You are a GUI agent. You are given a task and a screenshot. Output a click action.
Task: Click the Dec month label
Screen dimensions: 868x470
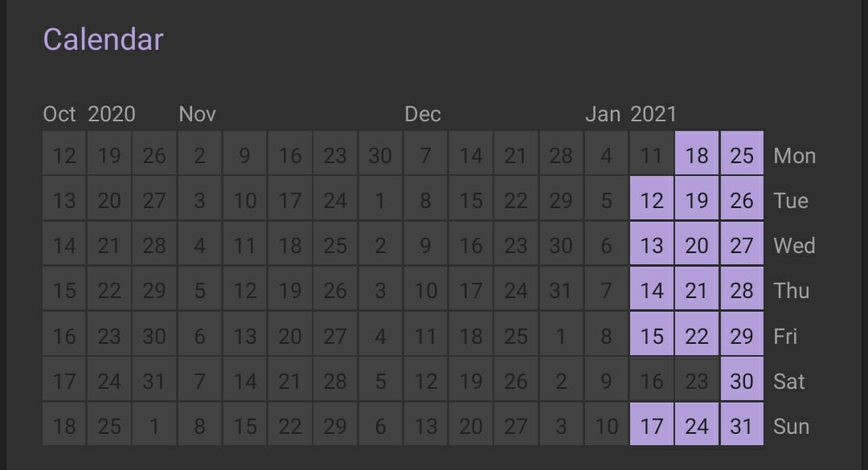423,114
